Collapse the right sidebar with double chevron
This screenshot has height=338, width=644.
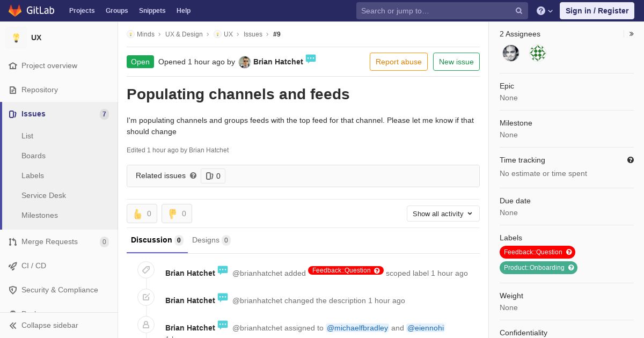pyautogui.click(x=632, y=34)
